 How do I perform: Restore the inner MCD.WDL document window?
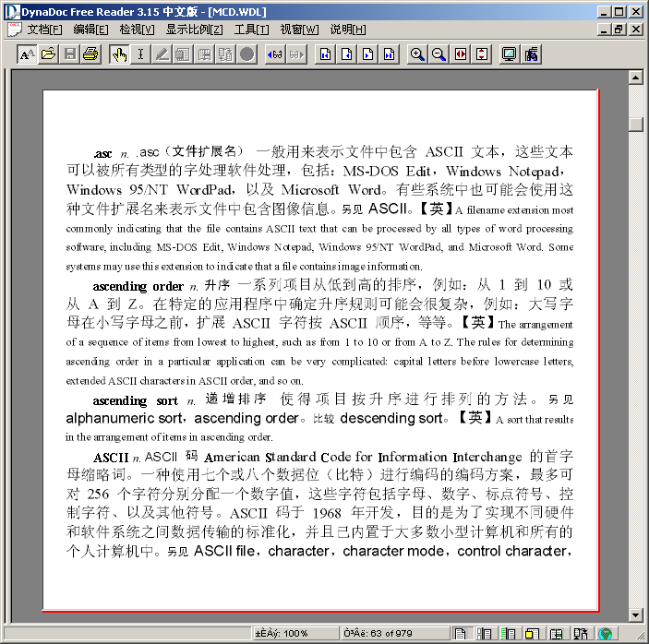click(x=619, y=30)
